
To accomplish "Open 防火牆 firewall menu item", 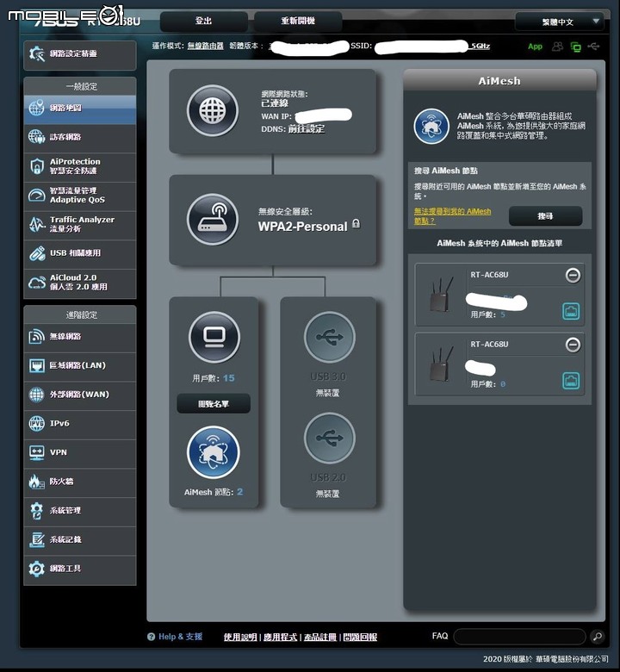I will point(80,482).
